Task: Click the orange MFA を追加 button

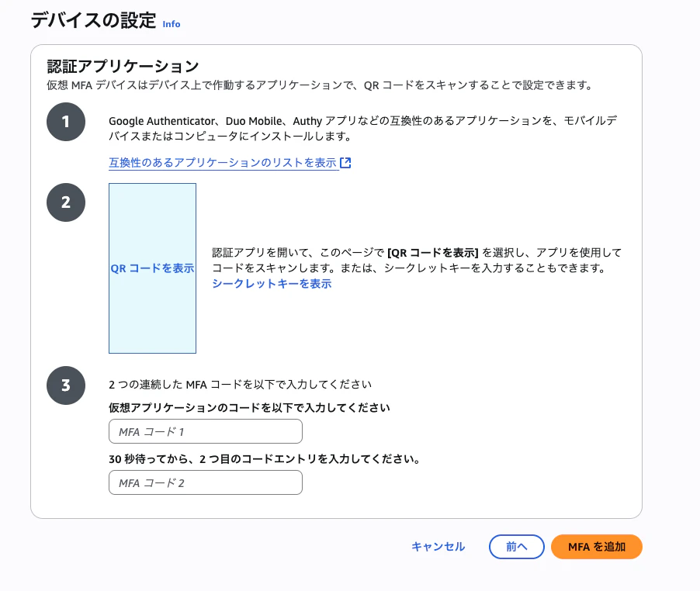Action: pos(597,546)
